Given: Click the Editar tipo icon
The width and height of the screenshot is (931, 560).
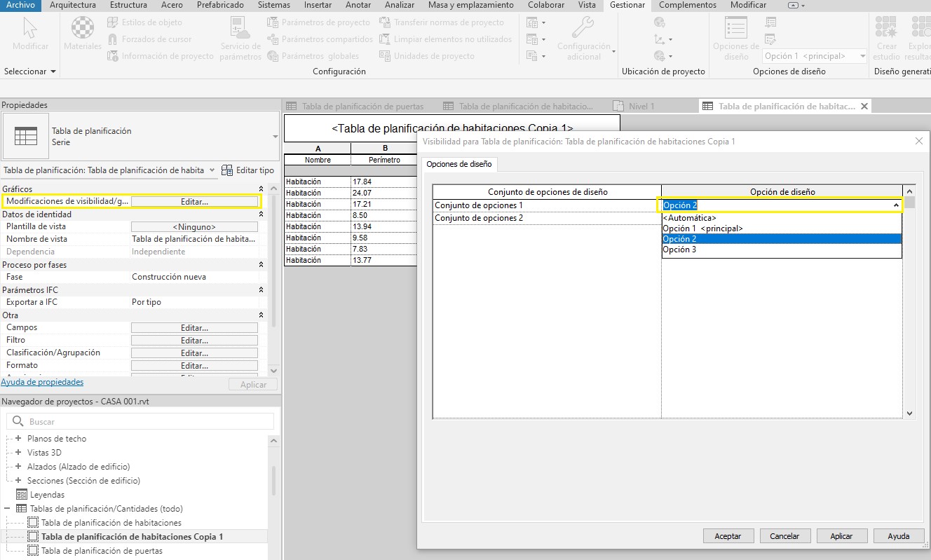Looking at the screenshot, I should point(228,170).
